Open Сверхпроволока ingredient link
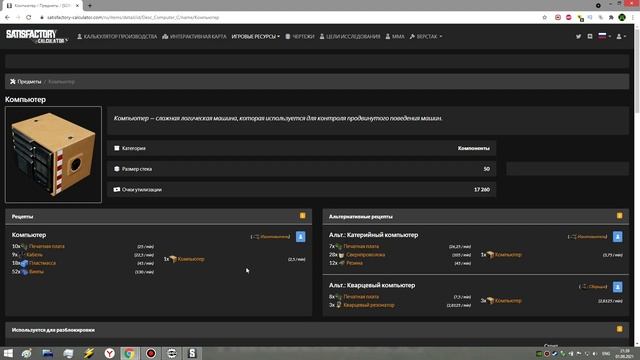The height and width of the screenshot is (360, 640). (365, 255)
